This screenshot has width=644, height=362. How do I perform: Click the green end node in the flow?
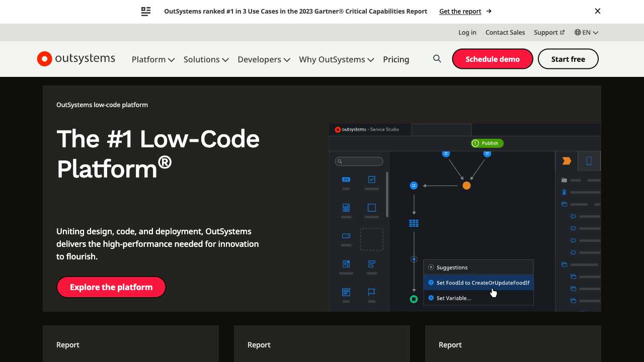[414, 299]
